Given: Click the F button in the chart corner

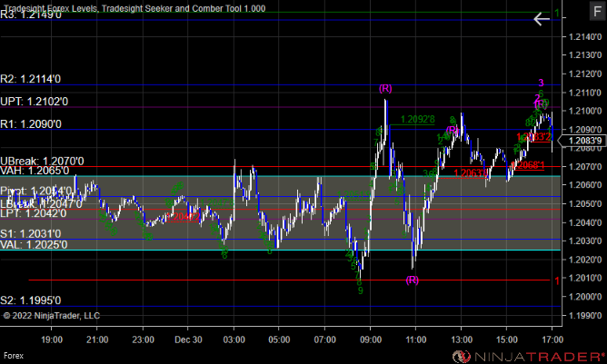Looking at the screenshot, I should point(596,11).
